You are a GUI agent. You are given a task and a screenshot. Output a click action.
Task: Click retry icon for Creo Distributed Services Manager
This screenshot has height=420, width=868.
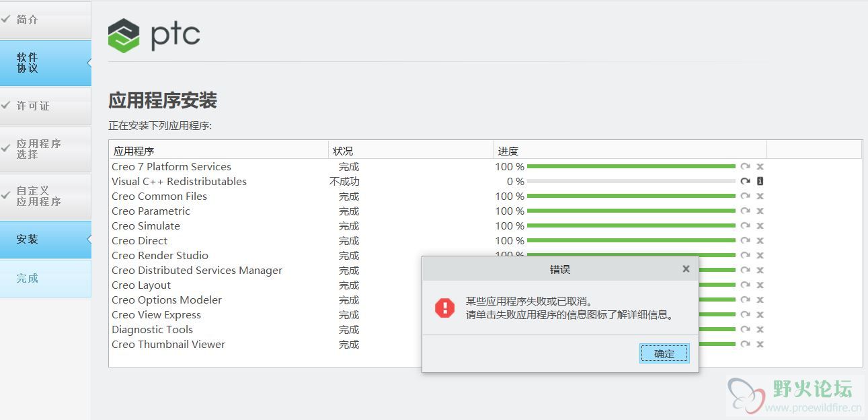(x=745, y=270)
